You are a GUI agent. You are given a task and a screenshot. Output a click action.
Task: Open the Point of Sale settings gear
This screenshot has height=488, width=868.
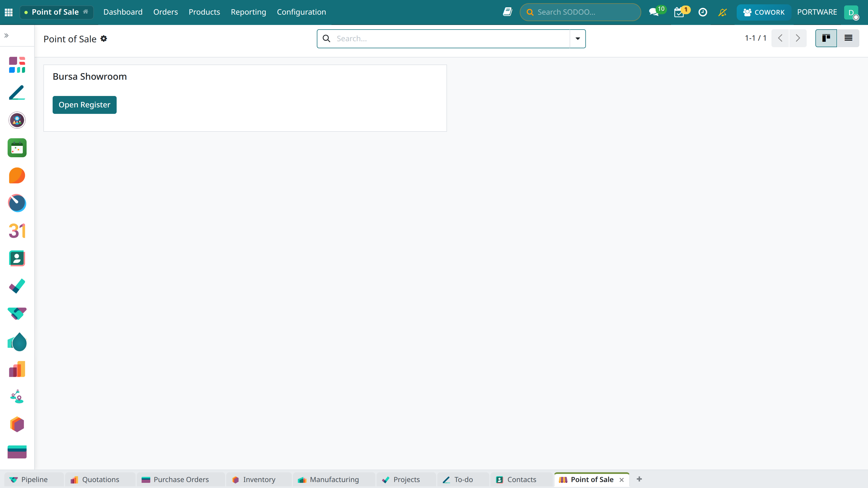click(104, 39)
